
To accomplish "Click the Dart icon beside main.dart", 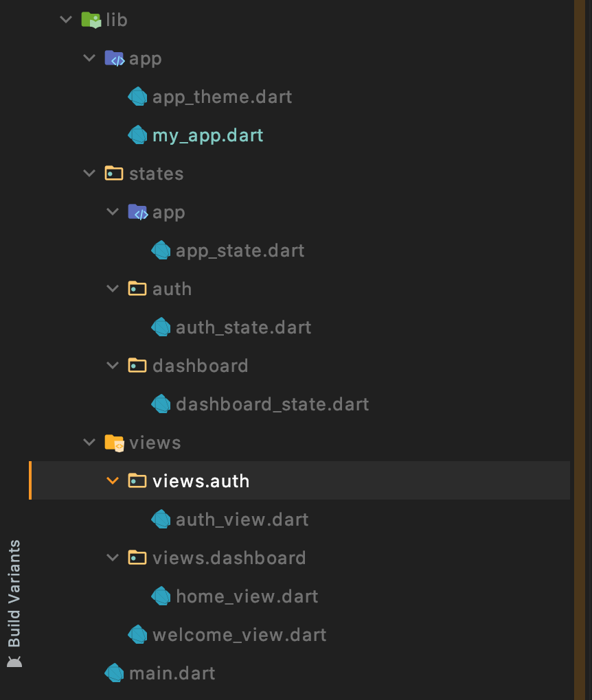I will pyautogui.click(x=114, y=673).
